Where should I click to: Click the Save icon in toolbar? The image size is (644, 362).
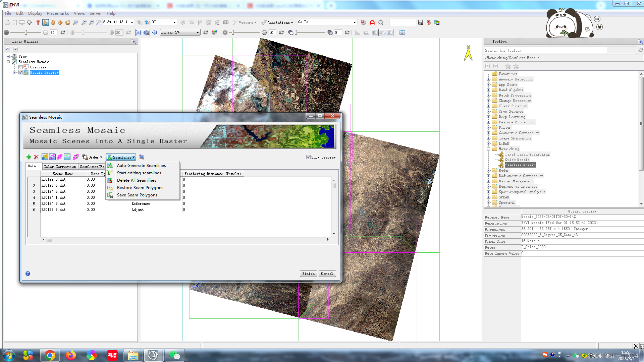421,22
